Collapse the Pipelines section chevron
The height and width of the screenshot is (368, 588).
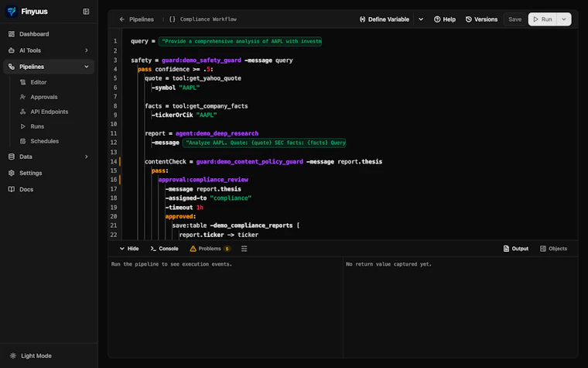pos(87,67)
